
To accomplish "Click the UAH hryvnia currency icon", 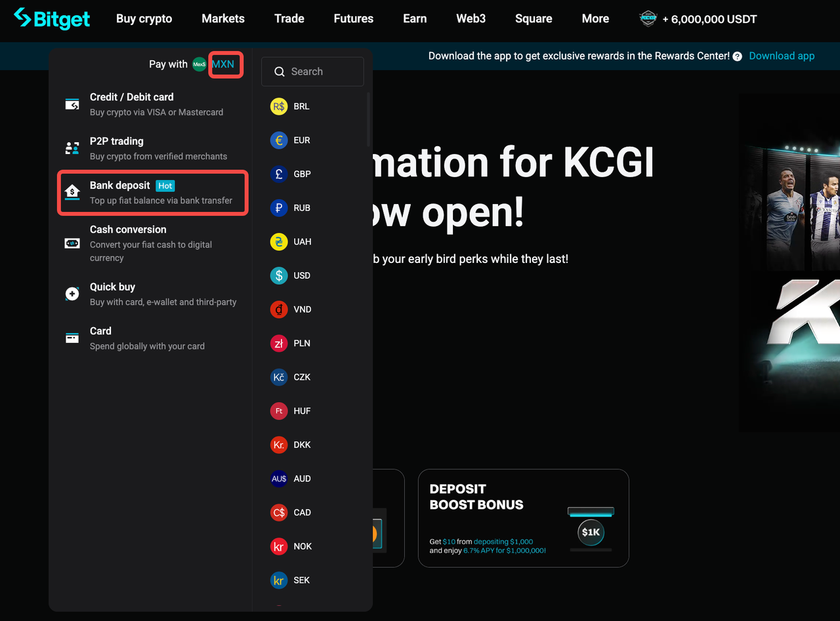I will [x=279, y=242].
